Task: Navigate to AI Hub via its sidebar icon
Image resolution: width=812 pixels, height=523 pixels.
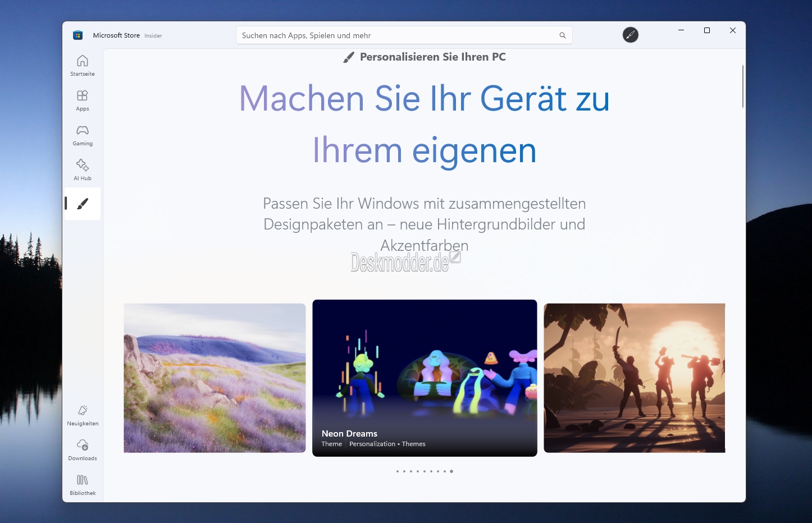Action: pos(82,166)
